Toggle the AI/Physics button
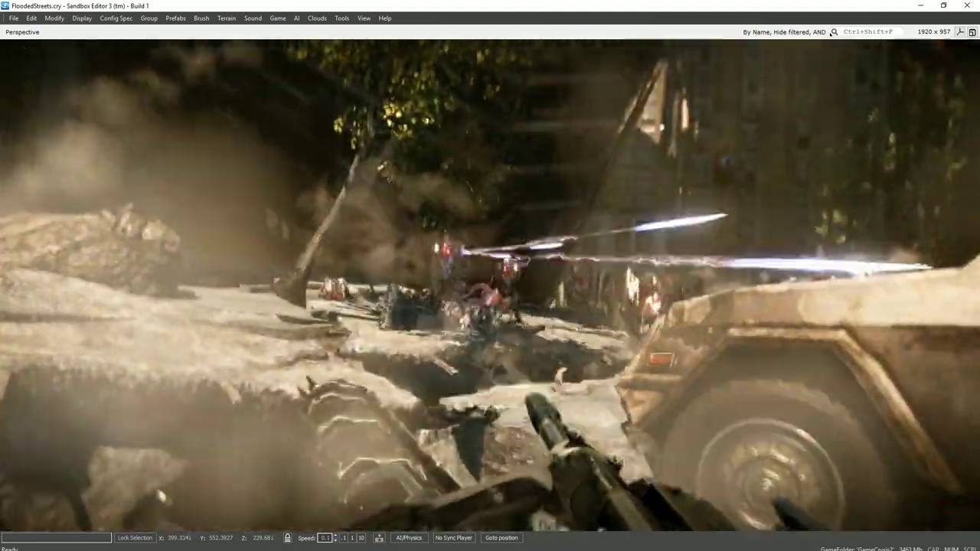This screenshot has width=980, height=551. click(x=409, y=538)
